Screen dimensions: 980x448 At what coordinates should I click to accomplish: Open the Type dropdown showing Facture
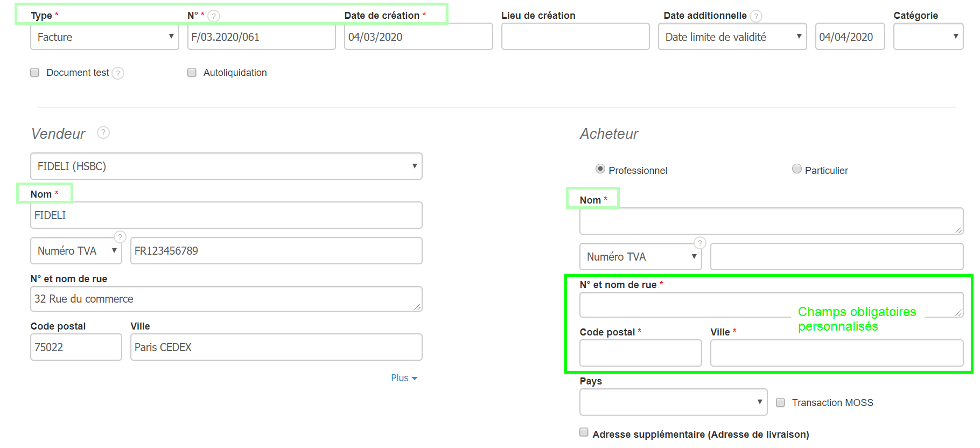pyautogui.click(x=104, y=37)
